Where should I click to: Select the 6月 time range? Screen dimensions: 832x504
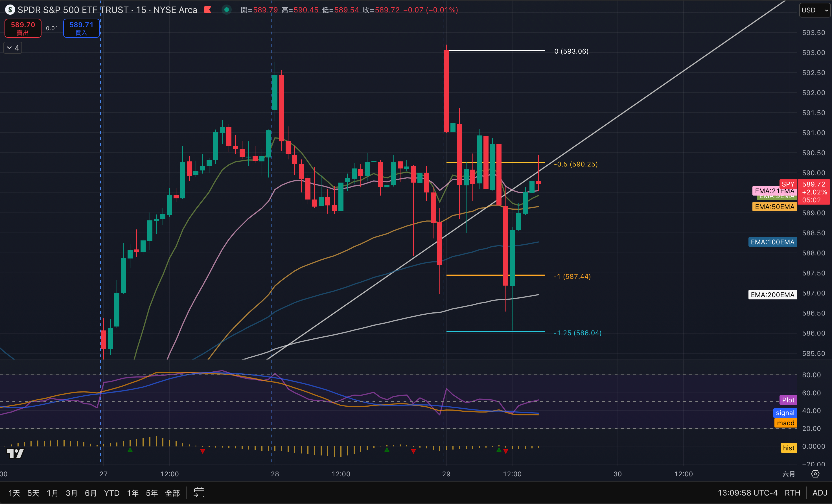pyautogui.click(x=91, y=493)
